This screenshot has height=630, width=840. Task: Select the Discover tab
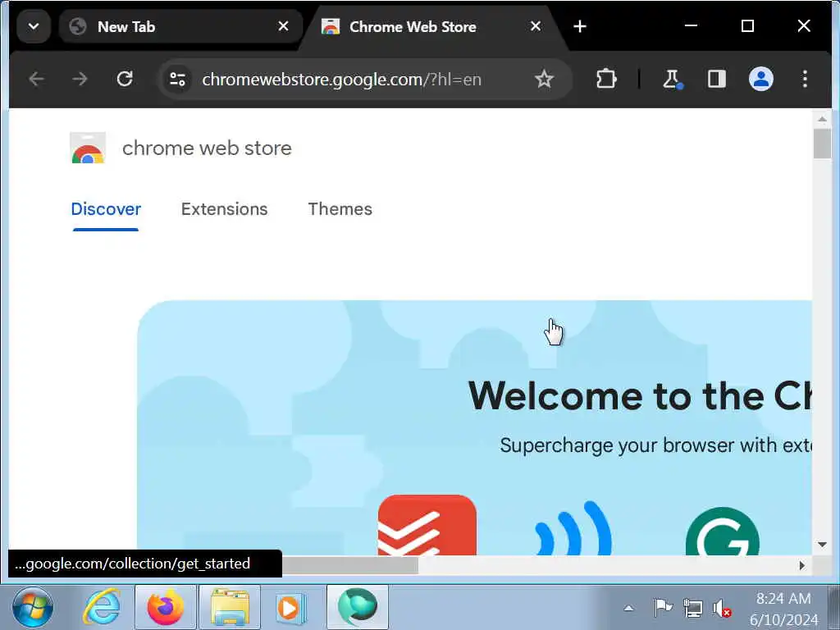pyautogui.click(x=106, y=209)
